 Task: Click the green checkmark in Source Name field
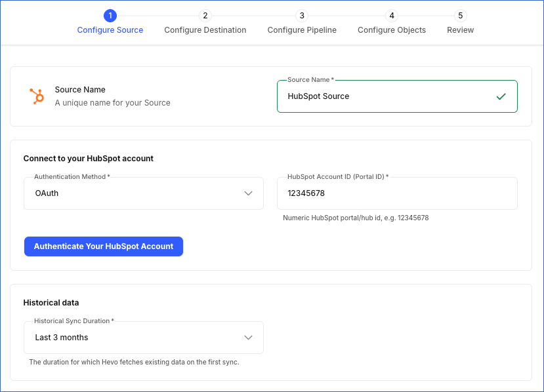[x=501, y=97]
